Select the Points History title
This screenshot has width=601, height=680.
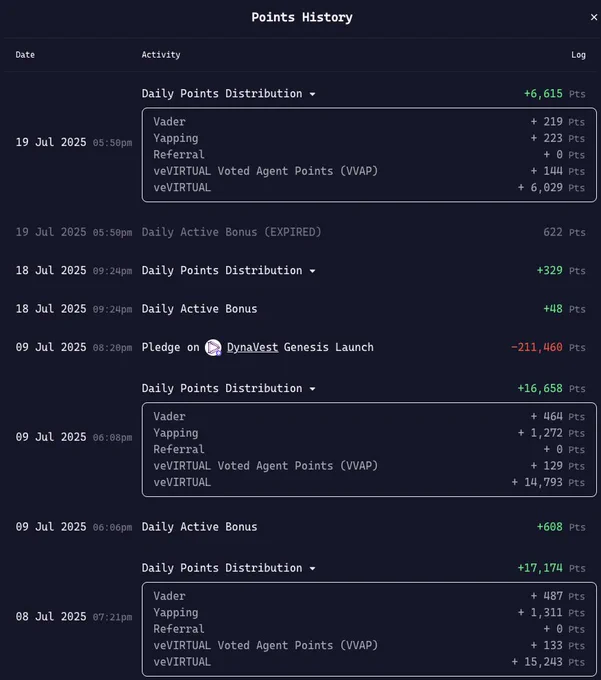click(302, 17)
